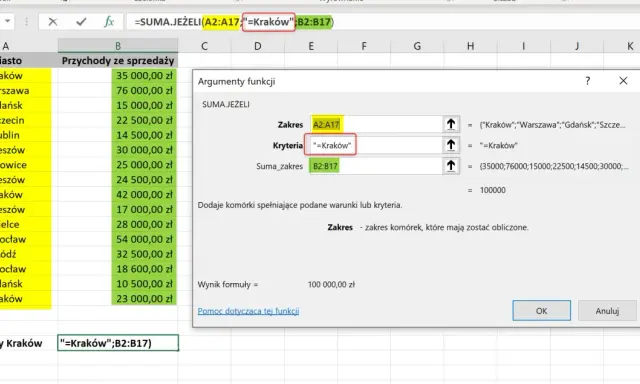Select cell with 18 600,00 zł

click(x=118, y=269)
